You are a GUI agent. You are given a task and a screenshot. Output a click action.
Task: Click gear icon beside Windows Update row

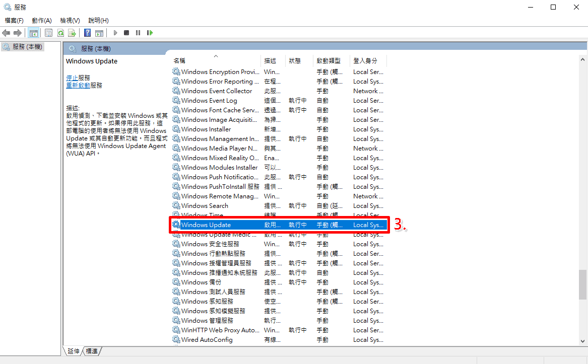tap(176, 225)
